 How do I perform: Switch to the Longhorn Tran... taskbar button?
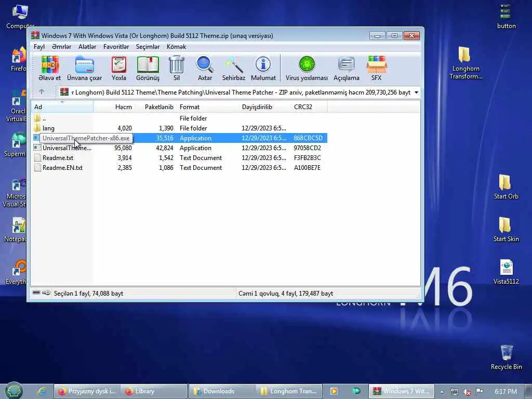tap(288, 391)
